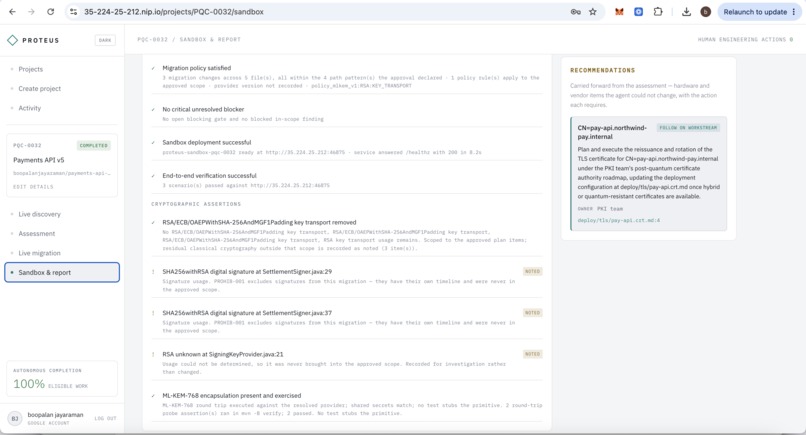Click ML-KEM-768 encapsulation present and exercised
The width and height of the screenshot is (806, 435).
[x=232, y=395]
